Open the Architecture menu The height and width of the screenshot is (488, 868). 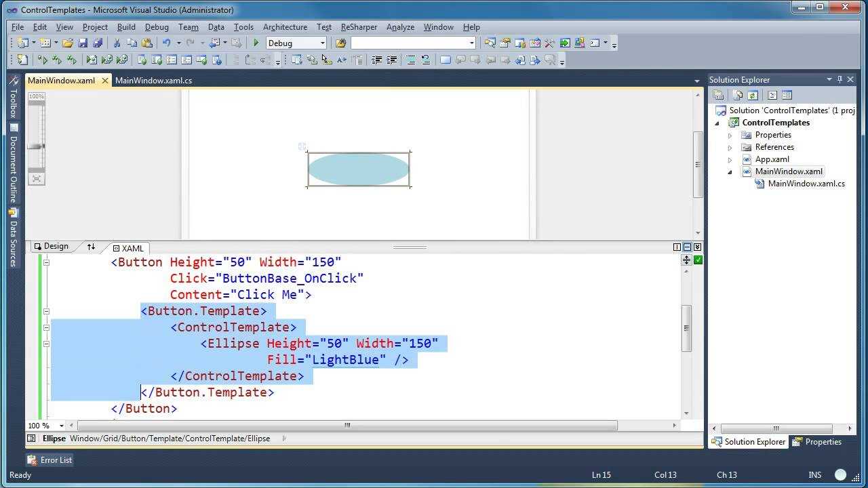pos(285,27)
